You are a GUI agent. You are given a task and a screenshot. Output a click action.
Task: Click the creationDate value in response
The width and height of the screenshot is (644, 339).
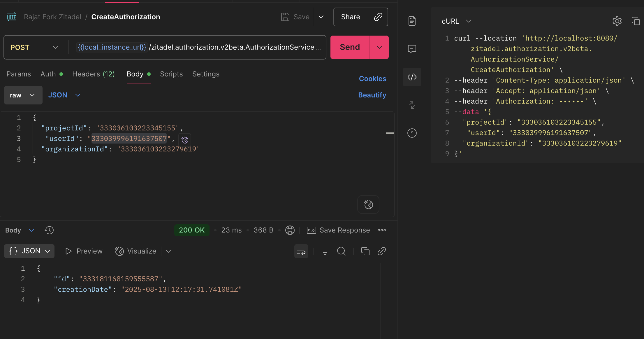(181, 289)
